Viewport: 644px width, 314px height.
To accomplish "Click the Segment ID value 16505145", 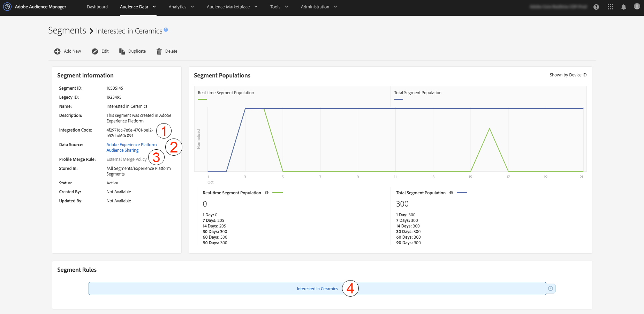I will click(x=115, y=88).
